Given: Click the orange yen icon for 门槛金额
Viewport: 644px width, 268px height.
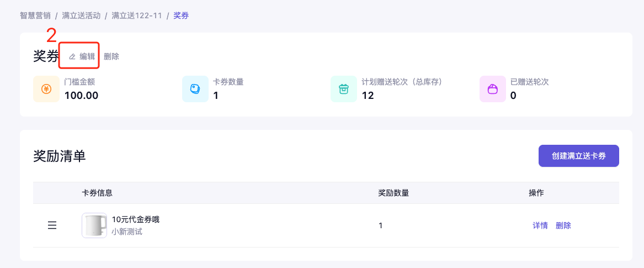Looking at the screenshot, I should (46, 89).
